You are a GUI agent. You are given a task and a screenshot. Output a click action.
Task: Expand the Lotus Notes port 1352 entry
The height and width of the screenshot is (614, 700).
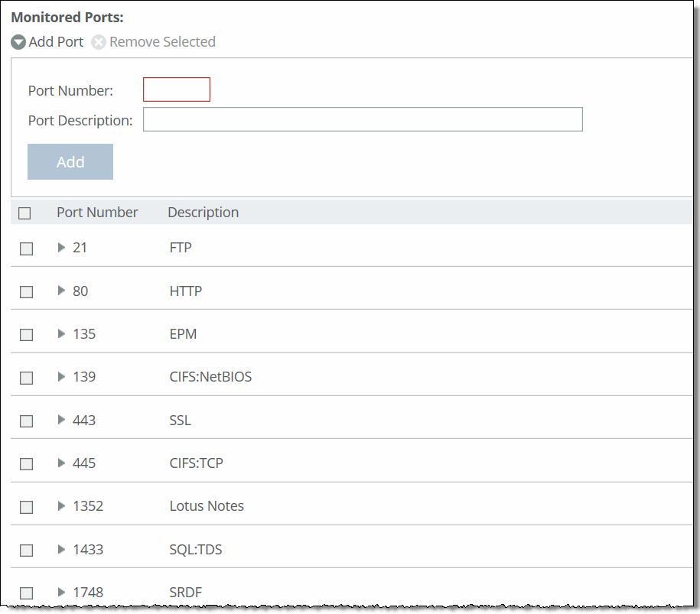[x=60, y=506]
